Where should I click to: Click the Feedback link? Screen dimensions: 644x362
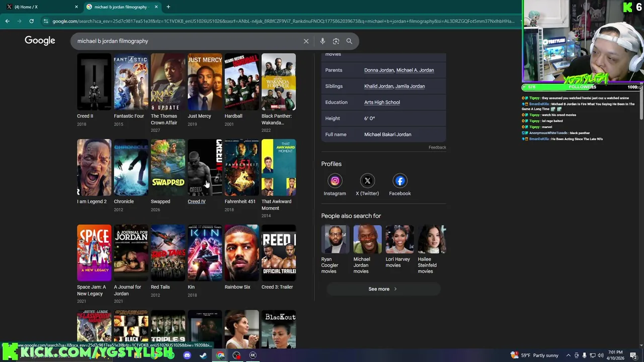(x=437, y=147)
